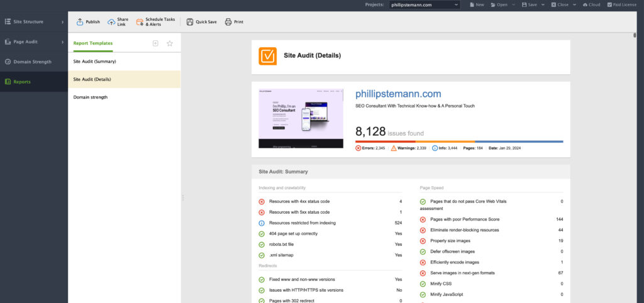Open the Reports section label
This screenshot has width=644, height=303.
tap(22, 82)
